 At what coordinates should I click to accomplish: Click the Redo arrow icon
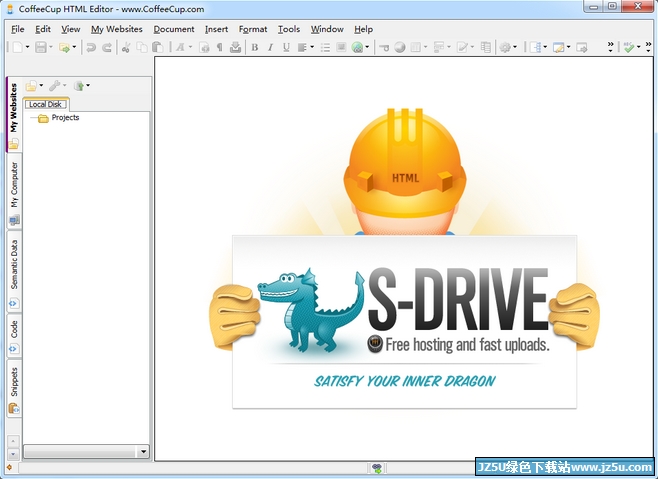pos(107,48)
